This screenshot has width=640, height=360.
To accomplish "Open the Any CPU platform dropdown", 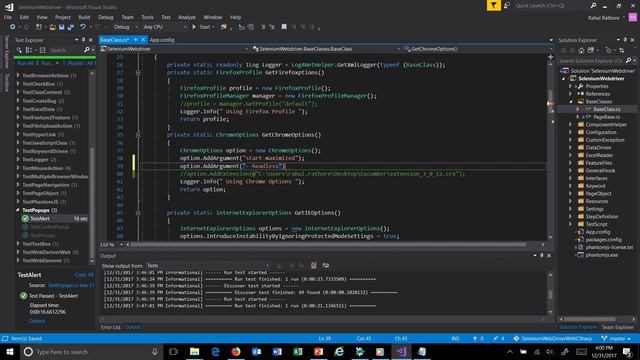I will point(164,27).
